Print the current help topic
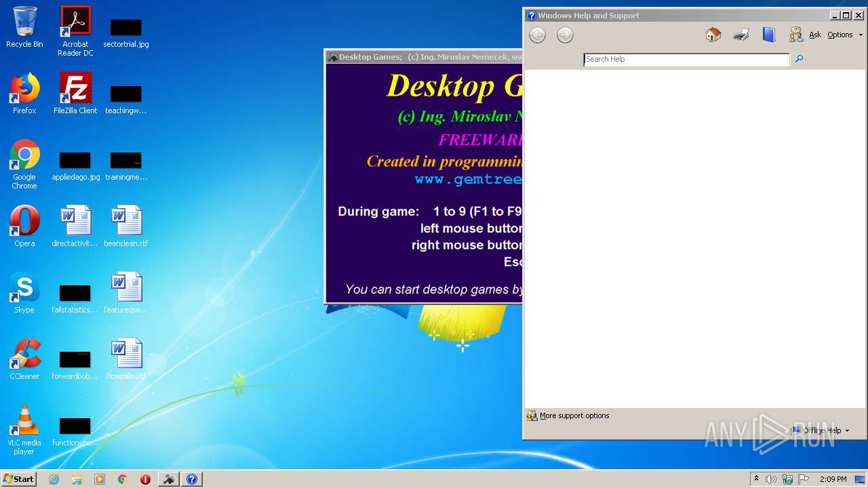The image size is (868, 488). [741, 35]
